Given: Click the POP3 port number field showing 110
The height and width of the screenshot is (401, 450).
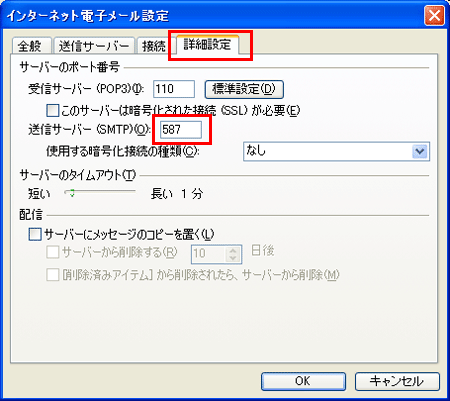Looking at the screenshot, I should [x=174, y=89].
